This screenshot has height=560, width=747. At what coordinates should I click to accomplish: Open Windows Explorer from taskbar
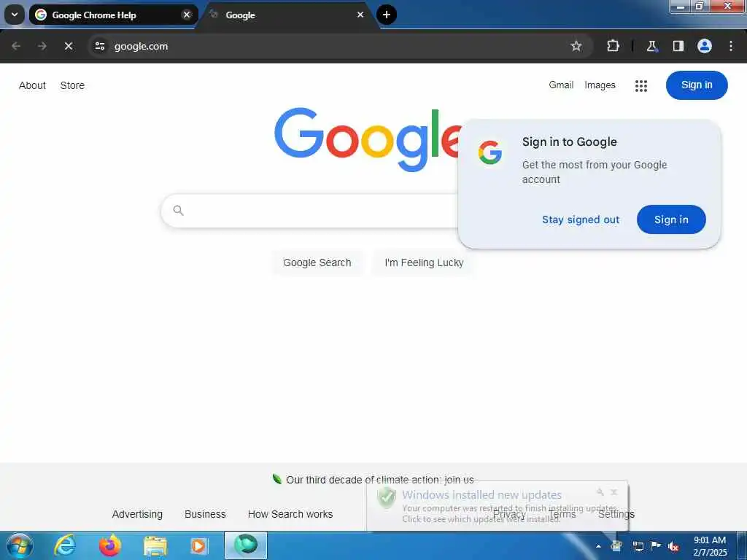tap(155, 545)
